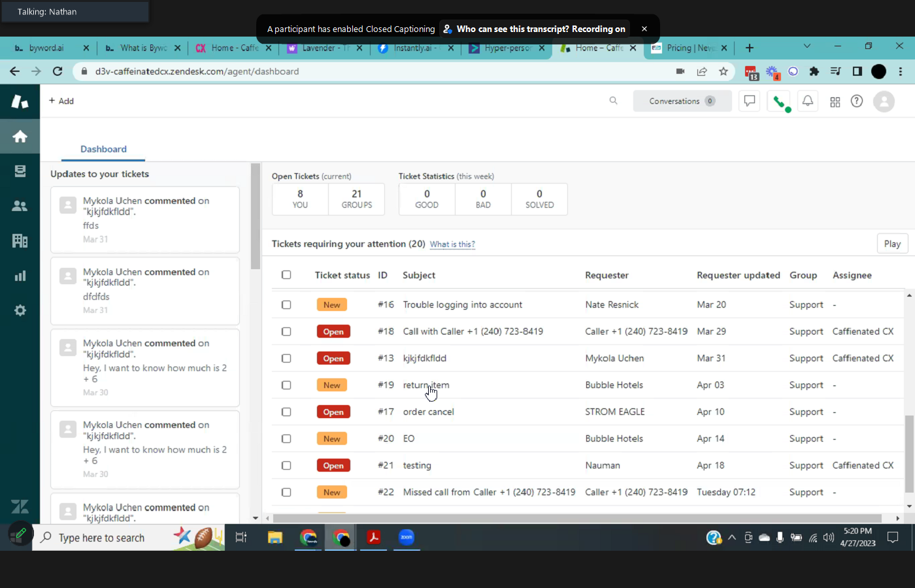Check the box for ticket #19 return item
This screenshot has width=915, height=588.
tap(286, 385)
